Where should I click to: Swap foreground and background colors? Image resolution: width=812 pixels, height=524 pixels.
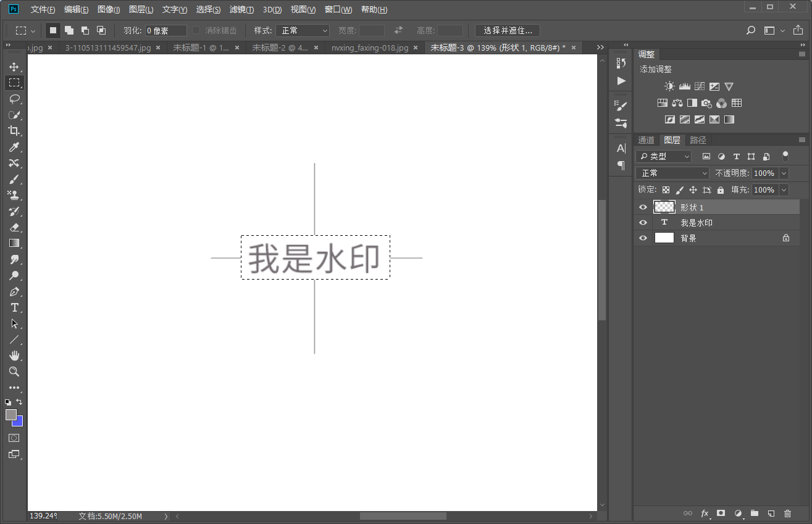click(x=20, y=402)
